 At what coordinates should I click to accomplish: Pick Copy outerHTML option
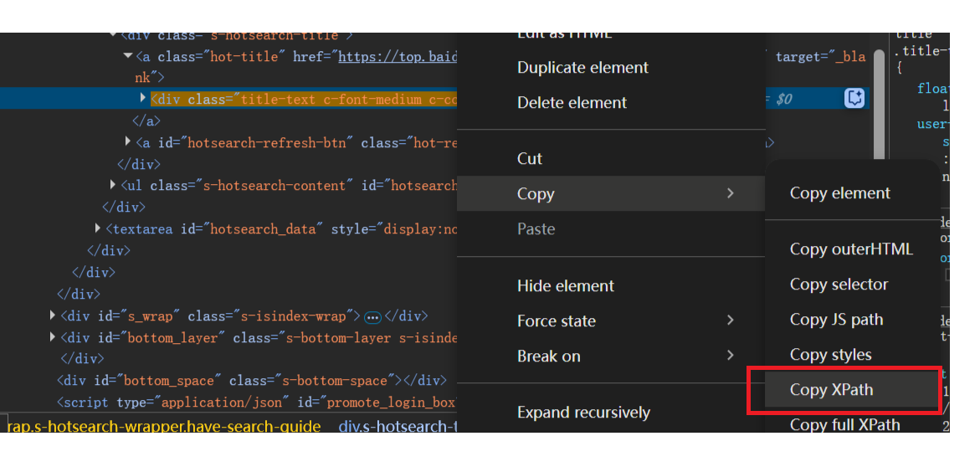(x=851, y=249)
